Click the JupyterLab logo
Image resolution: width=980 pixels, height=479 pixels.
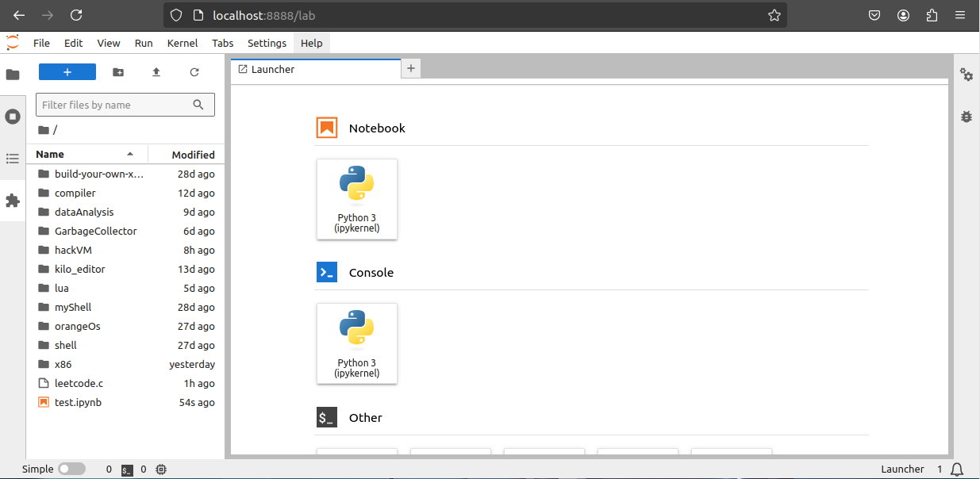[13, 43]
